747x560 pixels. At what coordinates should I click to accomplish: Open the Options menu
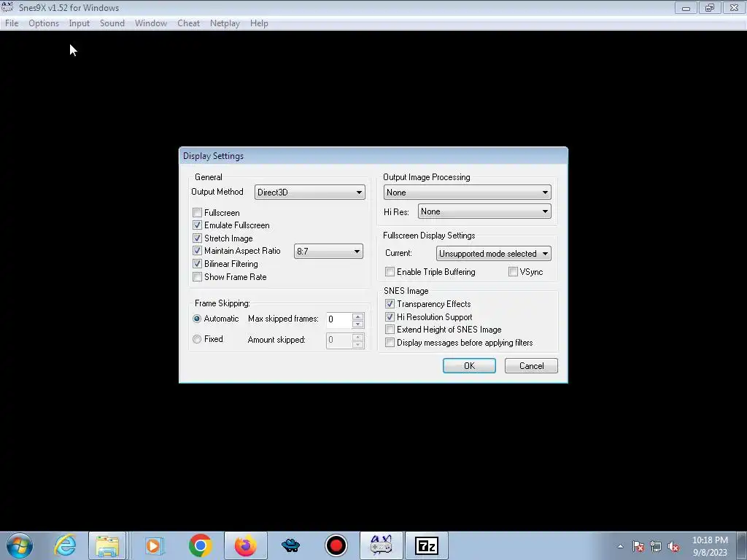pos(44,23)
